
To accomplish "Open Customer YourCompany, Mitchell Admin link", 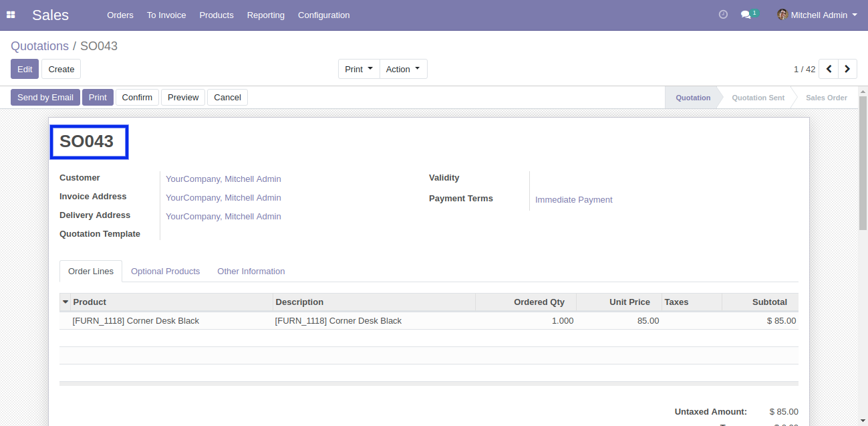I will point(223,179).
